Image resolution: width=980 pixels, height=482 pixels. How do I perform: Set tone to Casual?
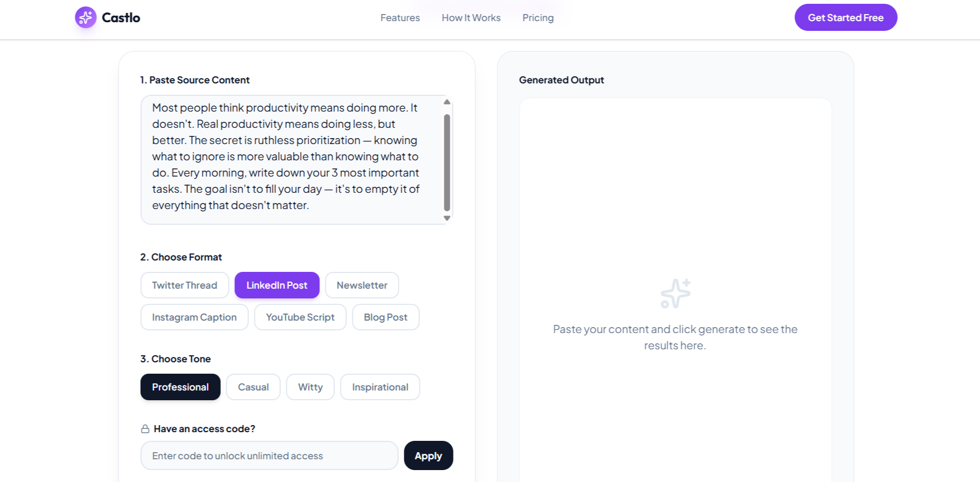tap(253, 387)
